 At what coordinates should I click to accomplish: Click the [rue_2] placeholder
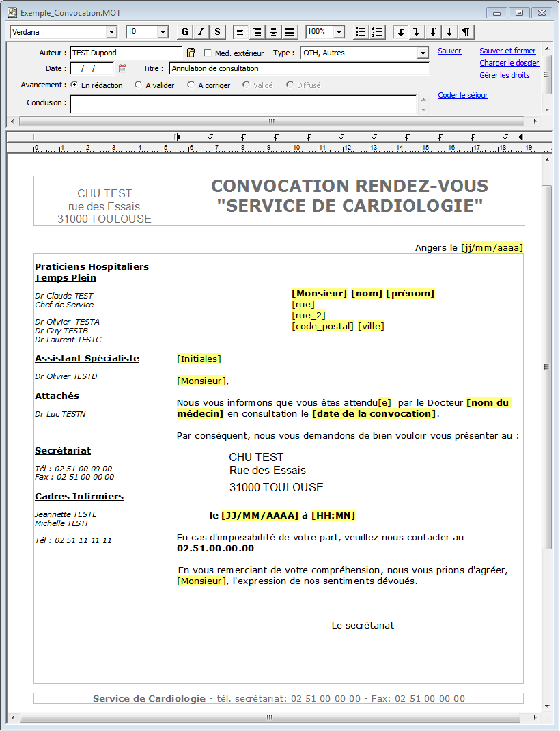pyautogui.click(x=309, y=315)
